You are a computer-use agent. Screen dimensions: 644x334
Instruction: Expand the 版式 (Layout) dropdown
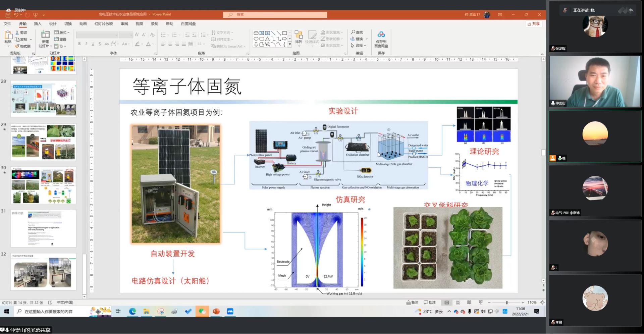click(62, 33)
